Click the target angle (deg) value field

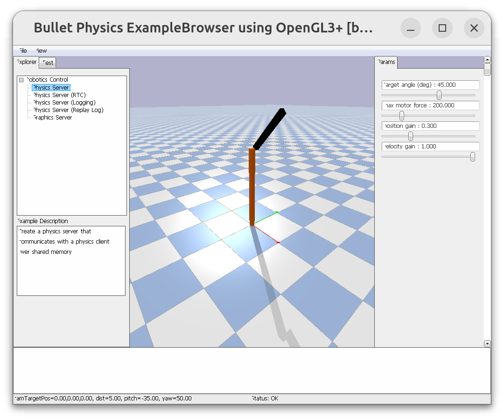430,85
